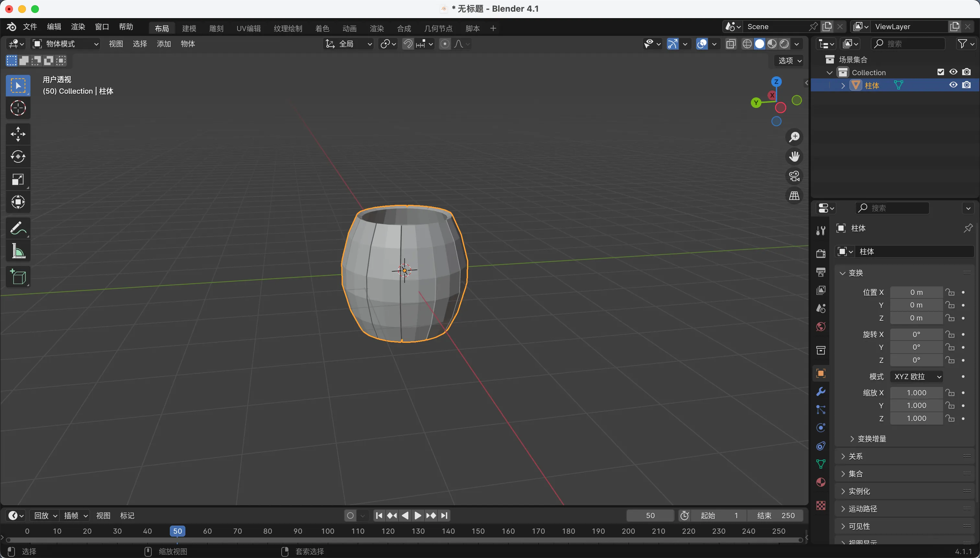This screenshot has width=980, height=558.
Task: Toggle the camera view button
Action: tap(794, 176)
